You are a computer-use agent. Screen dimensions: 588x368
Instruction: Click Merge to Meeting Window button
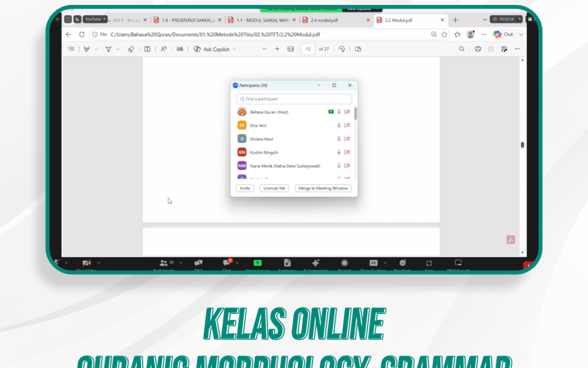(323, 188)
